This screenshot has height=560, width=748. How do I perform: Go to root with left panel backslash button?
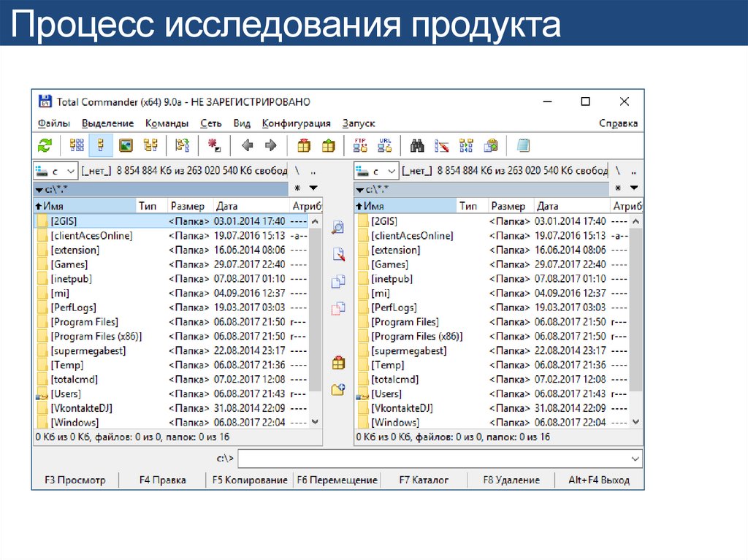coord(297,171)
